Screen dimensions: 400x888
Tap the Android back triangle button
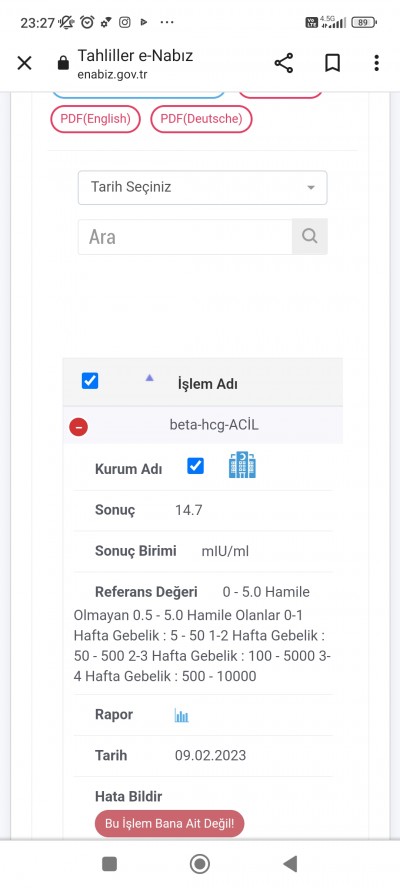pyautogui.click(x=290, y=864)
